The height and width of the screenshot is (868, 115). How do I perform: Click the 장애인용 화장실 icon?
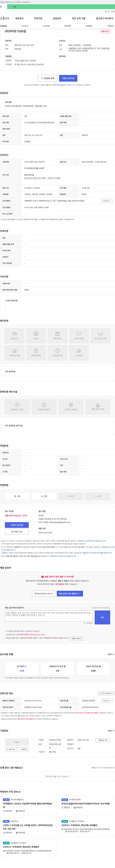click(x=71, y=407)
